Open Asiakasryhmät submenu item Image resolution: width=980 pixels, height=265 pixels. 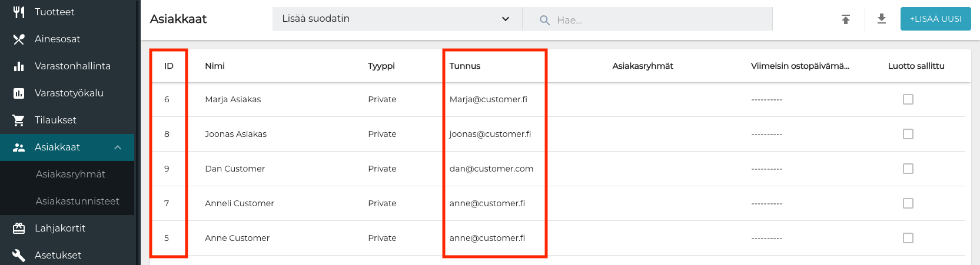pyautogui.click(x=71, y=174)
